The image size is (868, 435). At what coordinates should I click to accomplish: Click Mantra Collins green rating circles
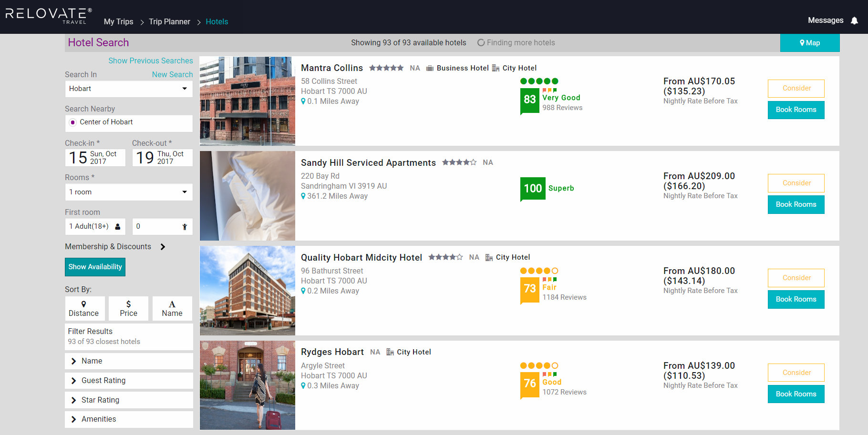coord(539,81)
